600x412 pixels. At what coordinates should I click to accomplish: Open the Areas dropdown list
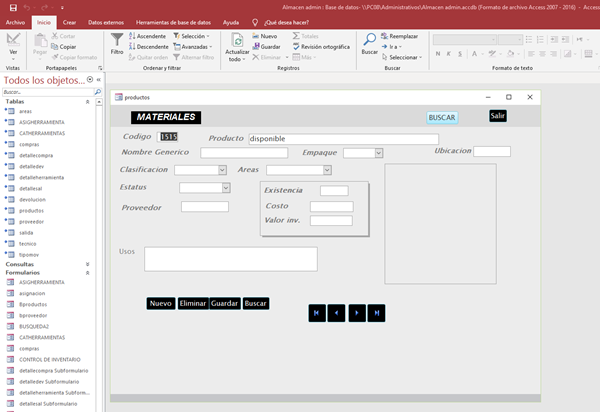326,170
